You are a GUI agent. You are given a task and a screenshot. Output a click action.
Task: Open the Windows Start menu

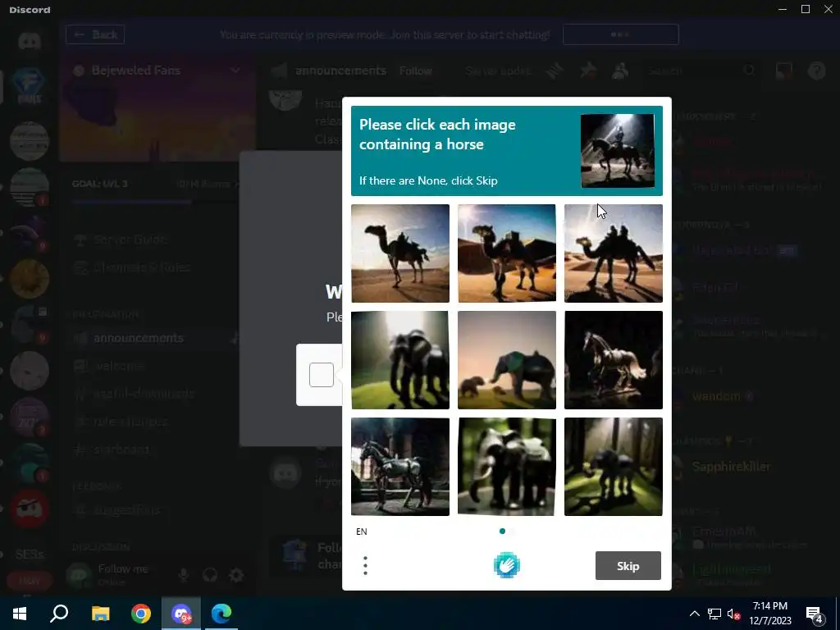point(20,614)
